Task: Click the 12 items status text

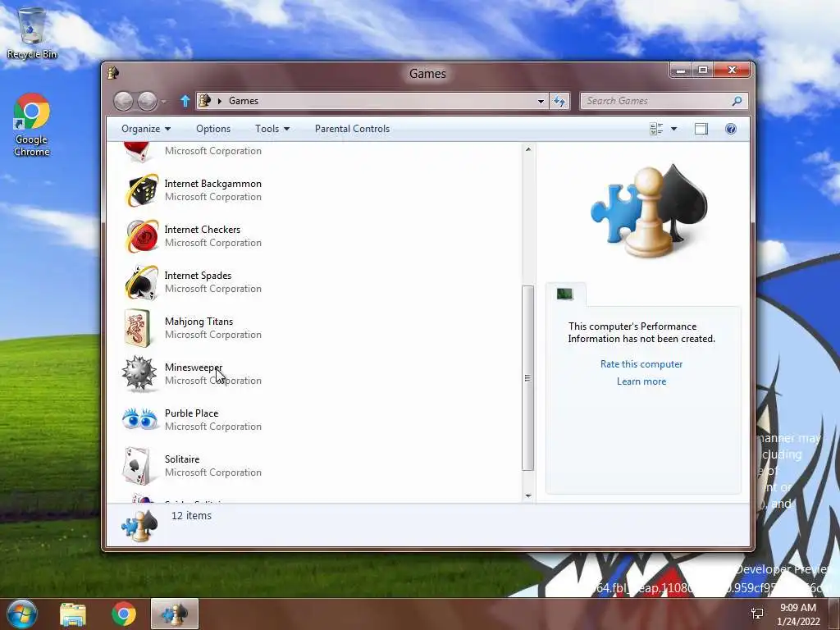Action: tap(191, 516)
